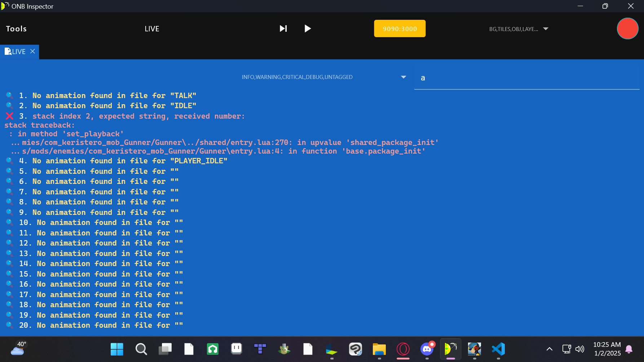This screenshot has width=644, height=362.
Task: Click magnifier icon beside the TALK log entry
Action: (9, 96)
